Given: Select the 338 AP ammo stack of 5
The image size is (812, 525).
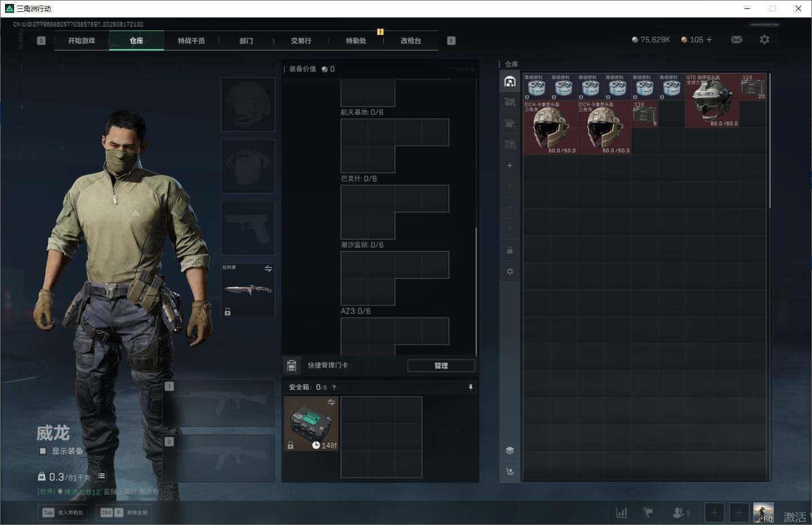Looking at the screenshot, I should tap(645, 114).
